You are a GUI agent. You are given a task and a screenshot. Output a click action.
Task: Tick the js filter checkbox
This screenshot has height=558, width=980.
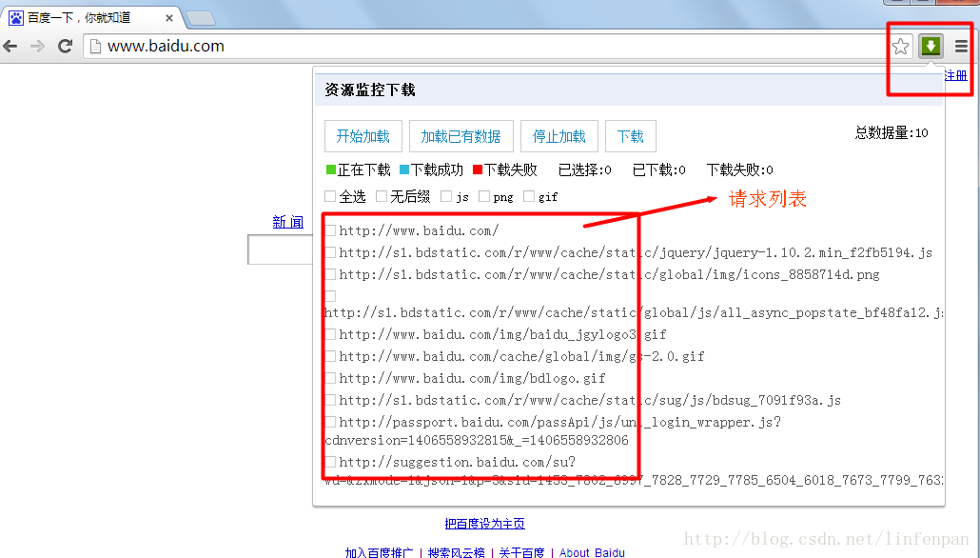[x=446, y=196]
